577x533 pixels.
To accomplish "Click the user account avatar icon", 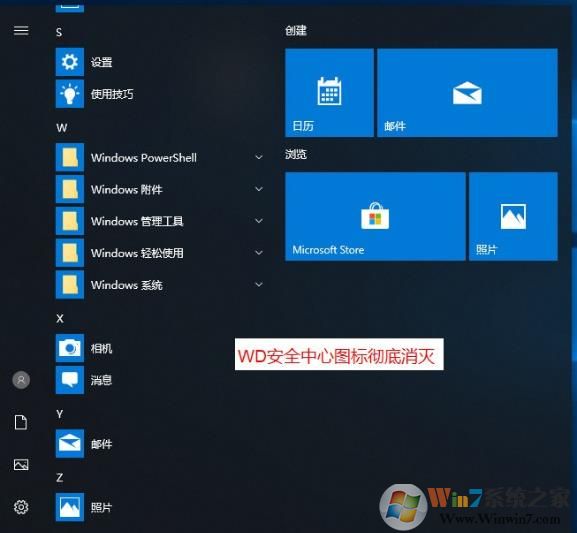I will point(21,380).
